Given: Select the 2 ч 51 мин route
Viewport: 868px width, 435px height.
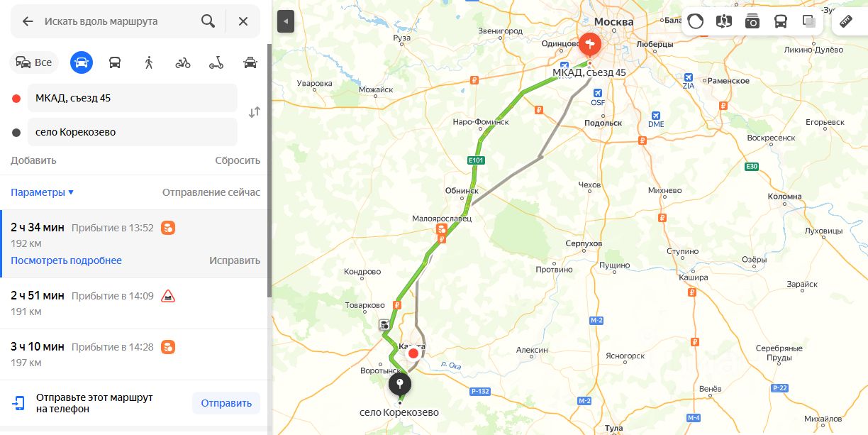Looking at the screenshot, I should [x=134, y=303].
